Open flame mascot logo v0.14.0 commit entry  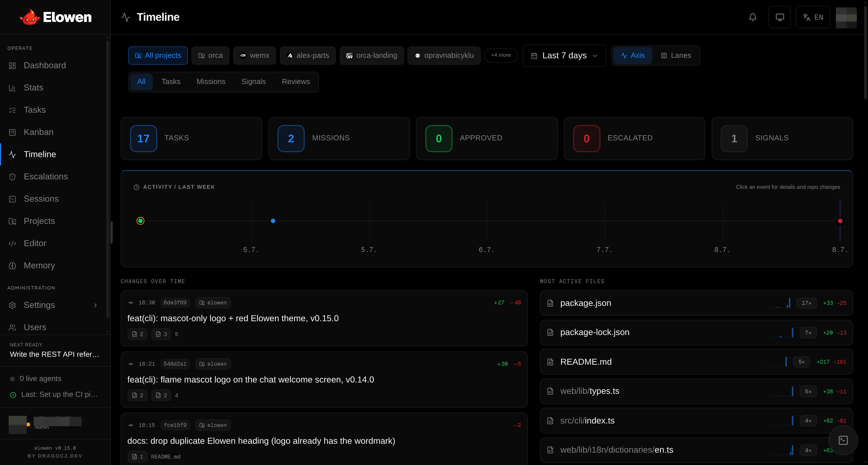click(x=324, y=380)
